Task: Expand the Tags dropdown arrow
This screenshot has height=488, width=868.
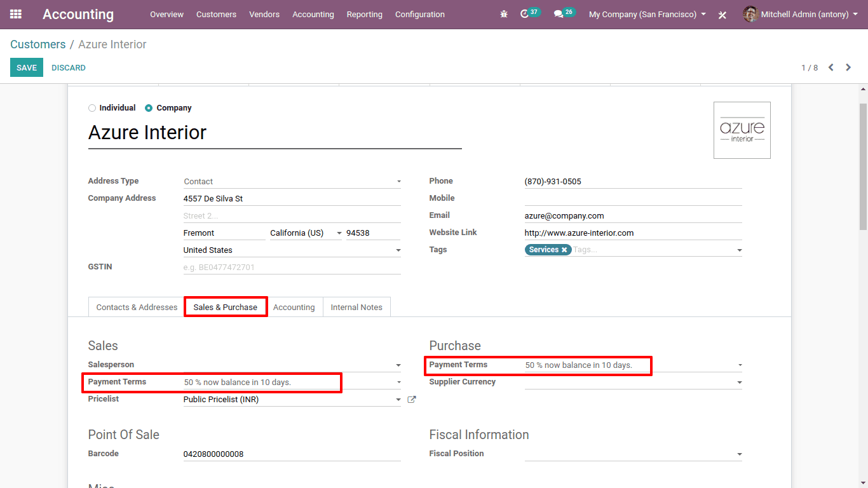Action: (x=739, y=250)
